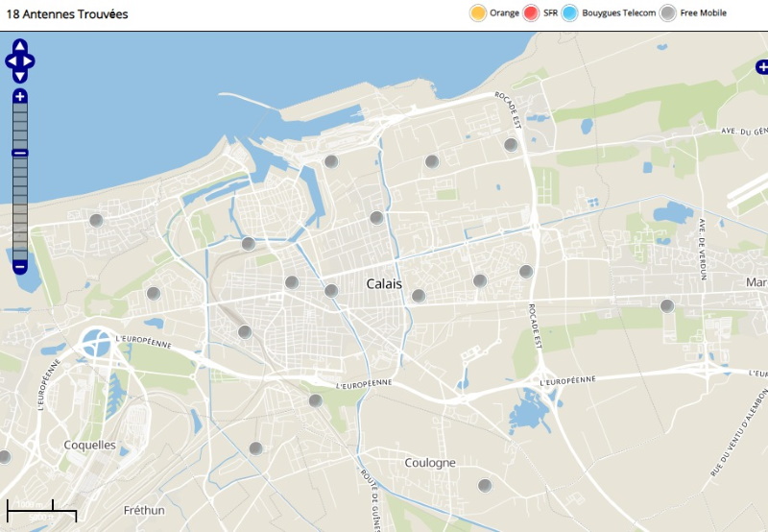Click the westernmost antenna near the beach

pyautogui.click(x=96, y=221)
